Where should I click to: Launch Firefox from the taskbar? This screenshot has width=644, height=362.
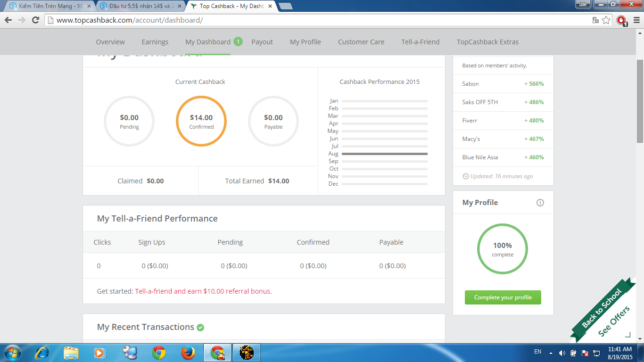188,353
